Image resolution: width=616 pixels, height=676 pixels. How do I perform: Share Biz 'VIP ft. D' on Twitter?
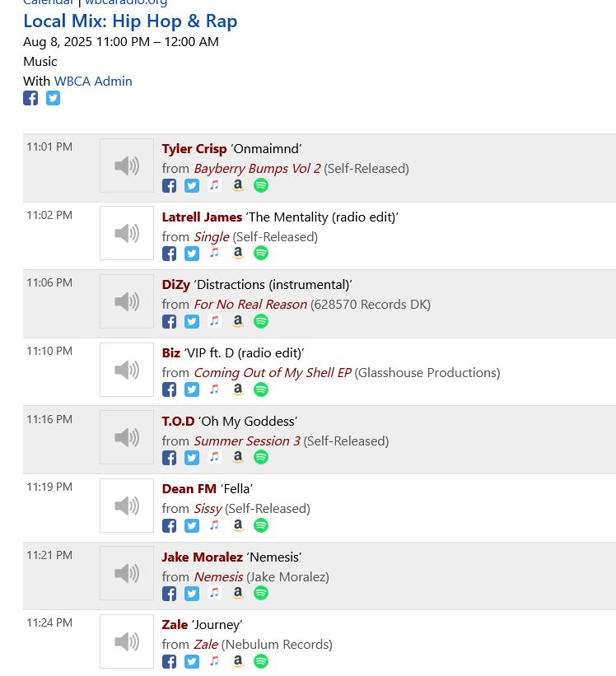192,389
